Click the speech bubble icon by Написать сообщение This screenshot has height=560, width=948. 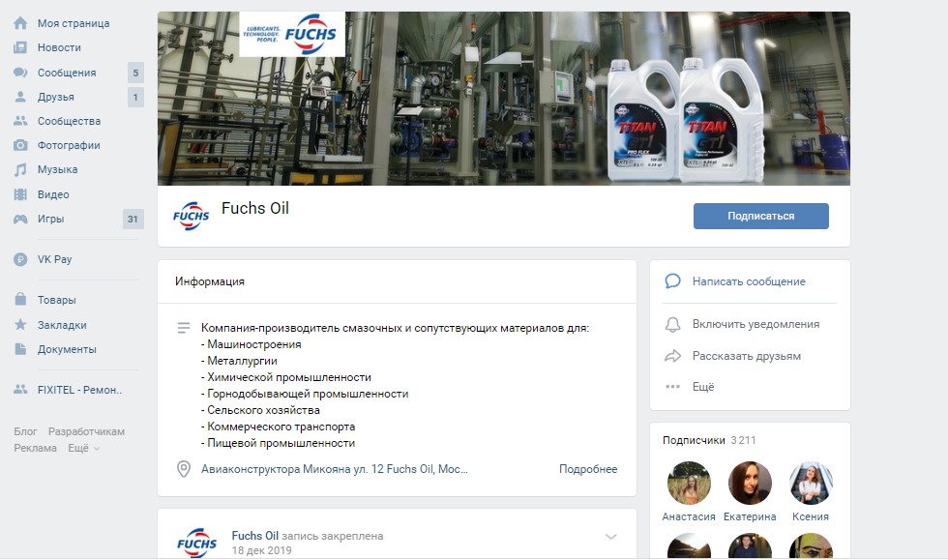(x=673, y=281)
